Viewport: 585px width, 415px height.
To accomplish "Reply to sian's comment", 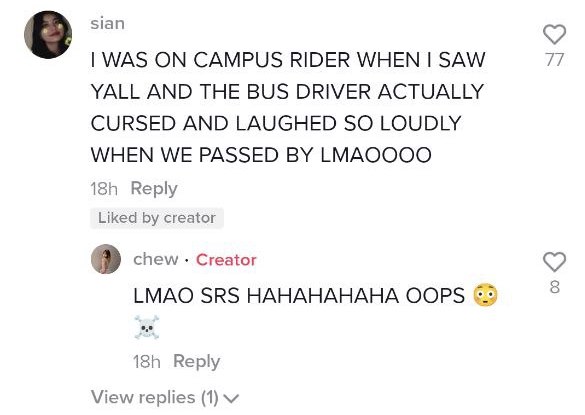I will (154, 188).
